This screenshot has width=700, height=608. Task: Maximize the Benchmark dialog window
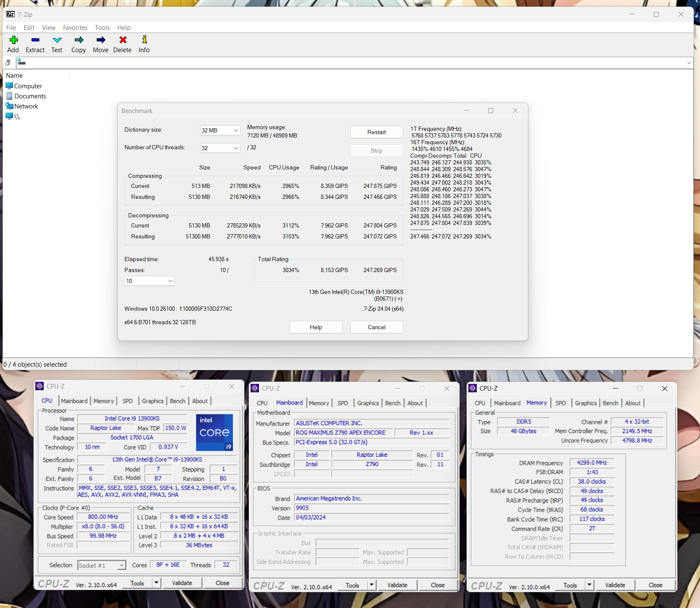(x=491, y=111)
